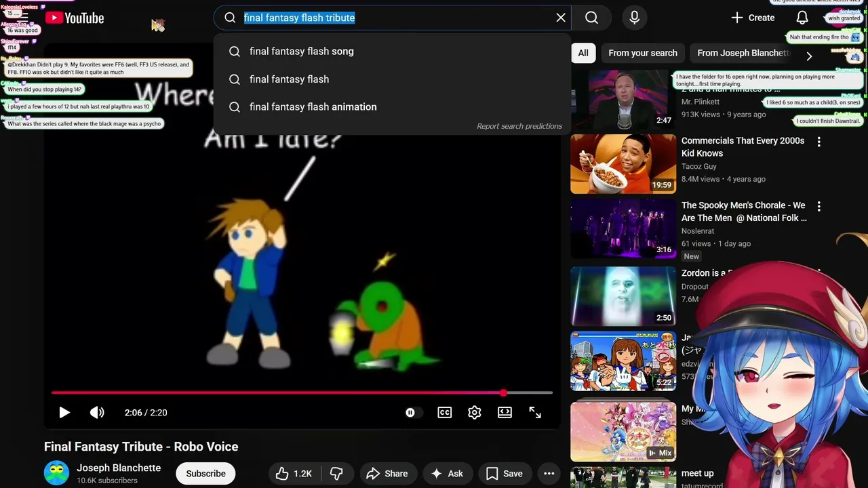This screenshot has width=868, height=488.
Task: Select the From your search chip
Action: click(643, 53)
